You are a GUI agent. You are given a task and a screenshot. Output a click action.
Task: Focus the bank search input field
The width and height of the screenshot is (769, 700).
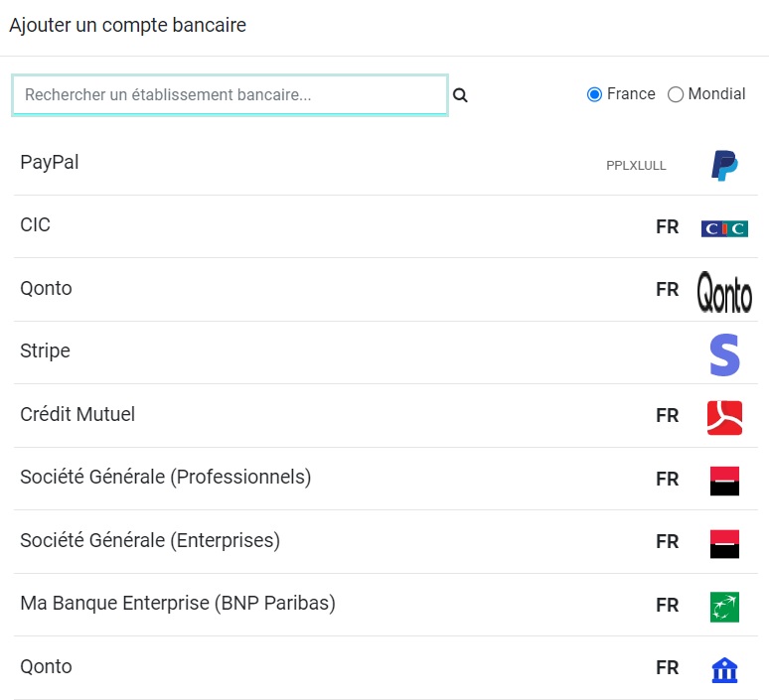tap(230, 95)
